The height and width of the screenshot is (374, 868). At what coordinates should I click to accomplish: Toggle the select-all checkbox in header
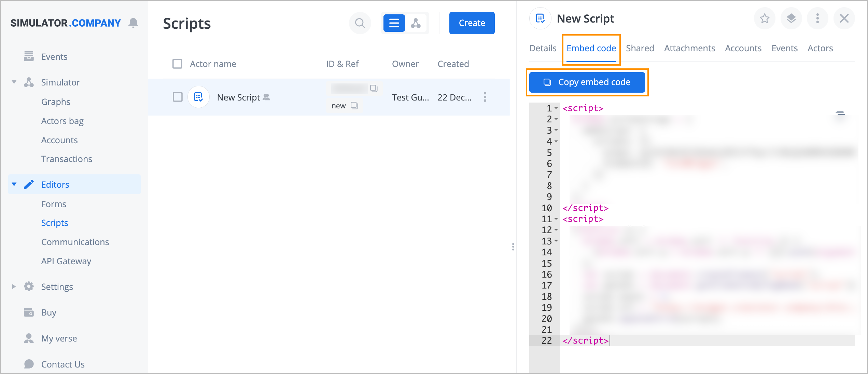[x=177, y=64]
